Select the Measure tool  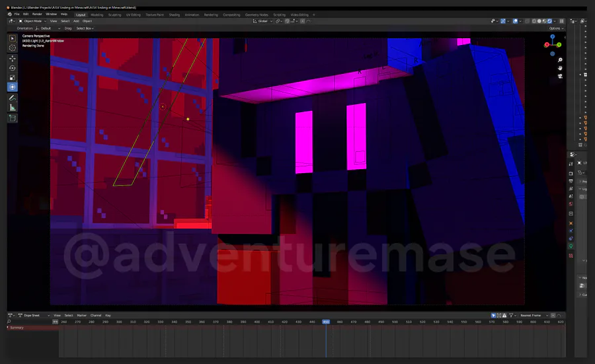pyautogui.click(x=12, y=108)
